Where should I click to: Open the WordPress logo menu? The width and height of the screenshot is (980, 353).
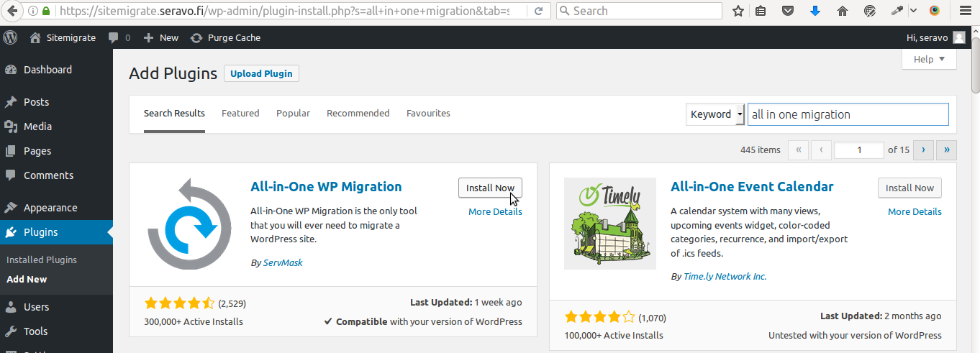click(10, 37)
